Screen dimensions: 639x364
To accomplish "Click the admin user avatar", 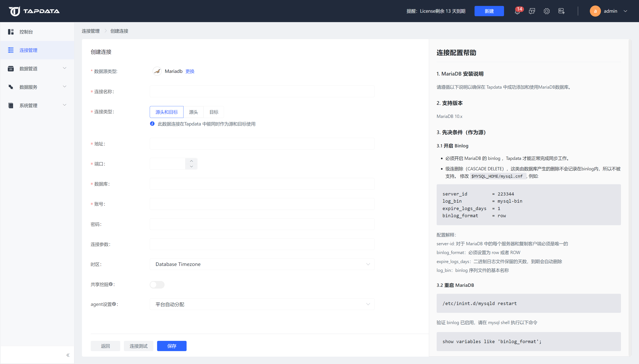I will [x=595, y=11].
